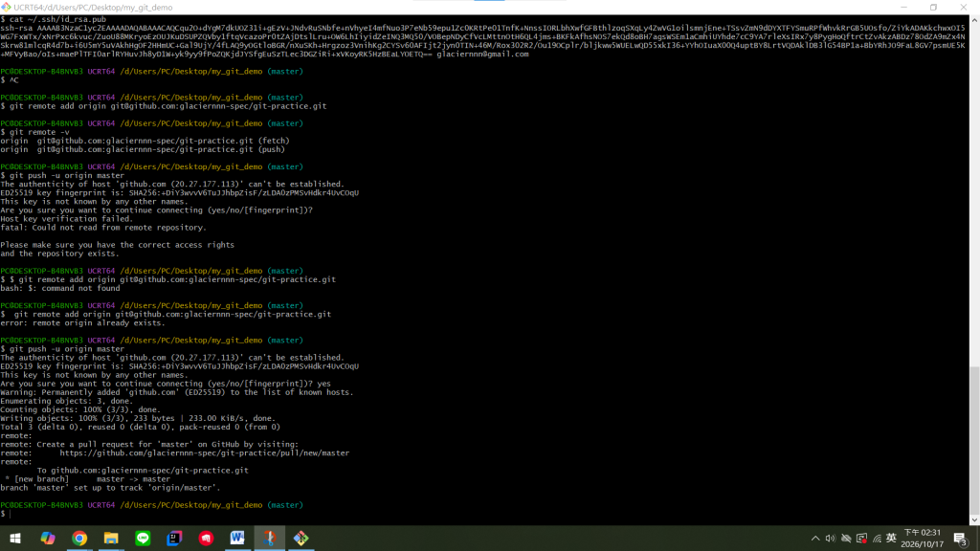This screenshot has width=980, height=551.
Task: Click the terminal's vertical scrollbar thumb
Action: [974, 440]
